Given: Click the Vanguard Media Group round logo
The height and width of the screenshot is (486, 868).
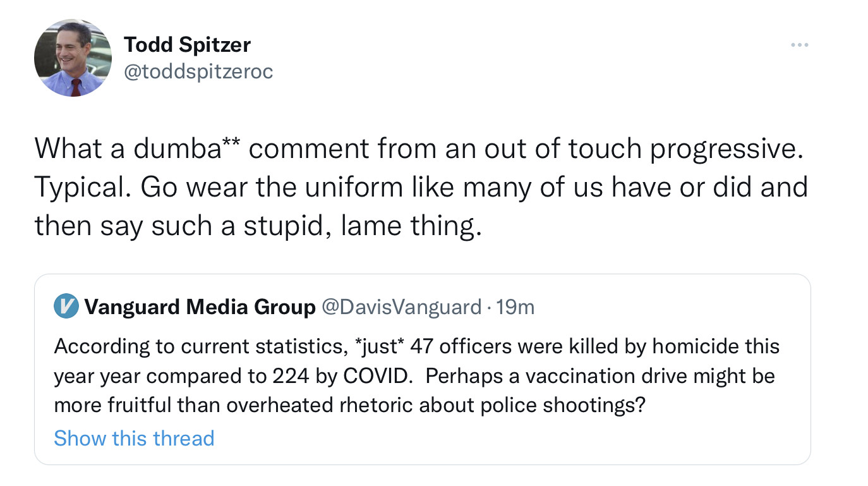Looking at the screenshot, I should click(66, 307).
